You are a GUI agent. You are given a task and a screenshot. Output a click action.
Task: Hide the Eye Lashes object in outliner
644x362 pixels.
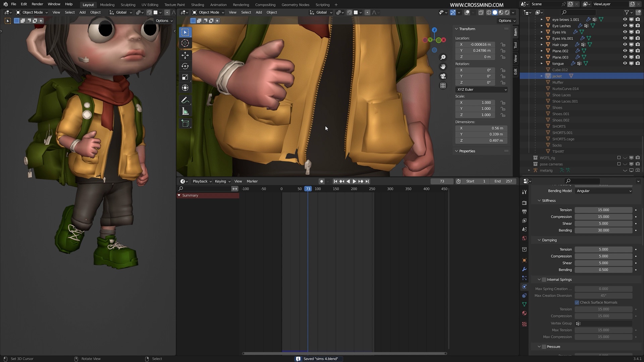625,26
